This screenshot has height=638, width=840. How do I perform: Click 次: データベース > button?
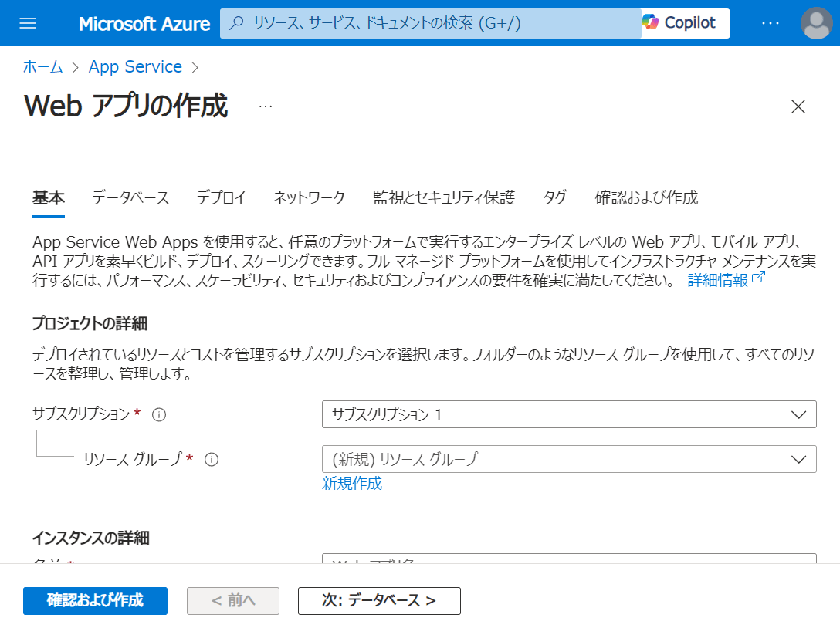(x=379, y=600)
